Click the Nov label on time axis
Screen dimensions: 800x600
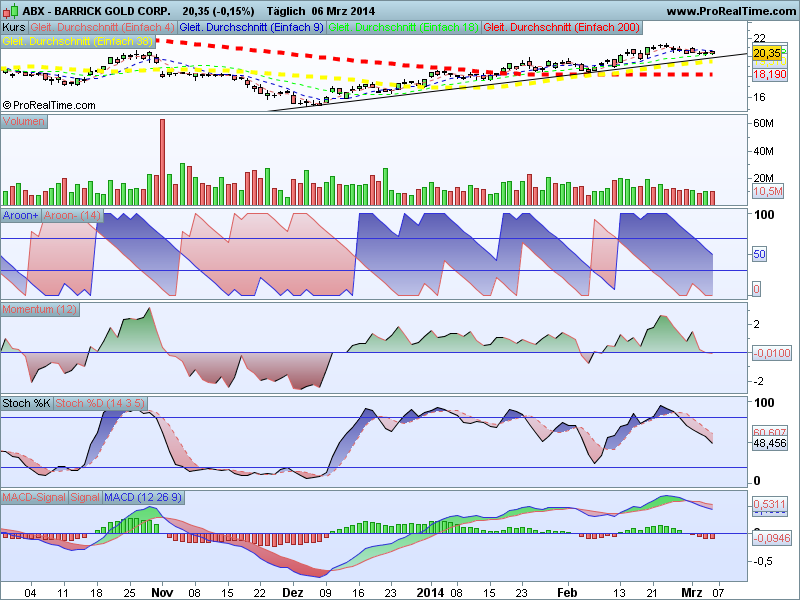point(162,593)
